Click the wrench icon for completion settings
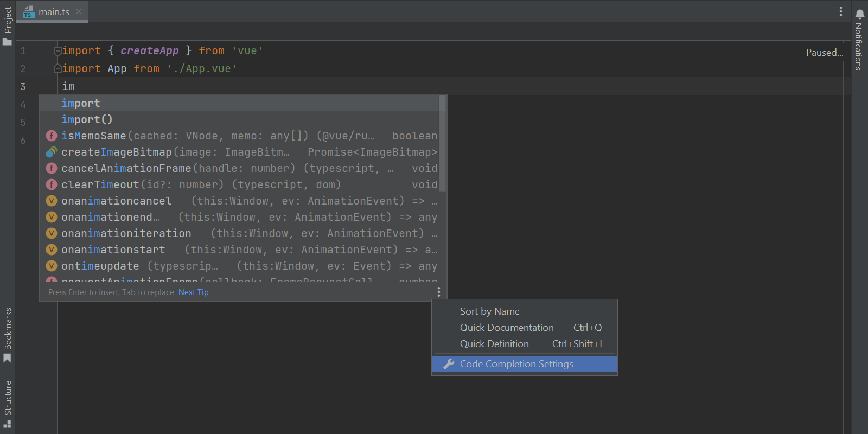The width and height of the screenshot is (868, 434). click(x=449, y=364)
